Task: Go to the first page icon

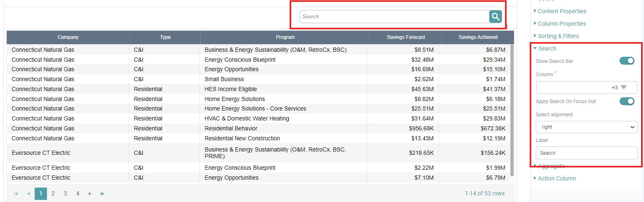Action: click(x=16, y=194)
